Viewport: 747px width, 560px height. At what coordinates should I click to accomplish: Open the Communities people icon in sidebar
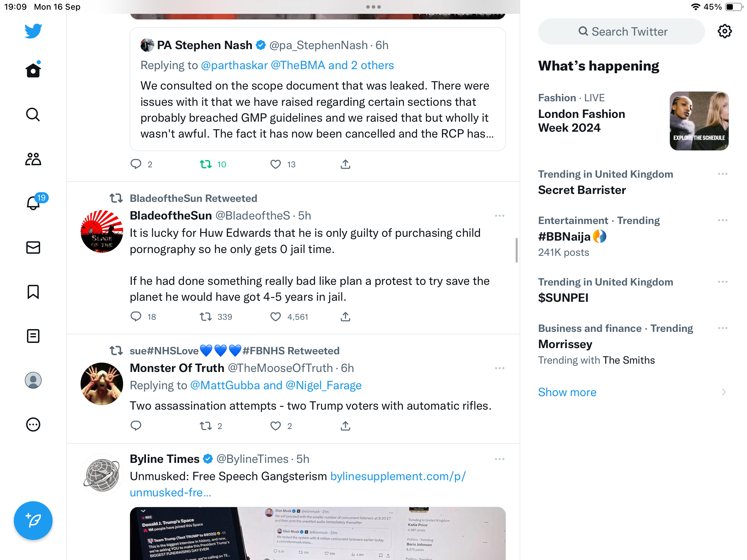coord(33,159)
